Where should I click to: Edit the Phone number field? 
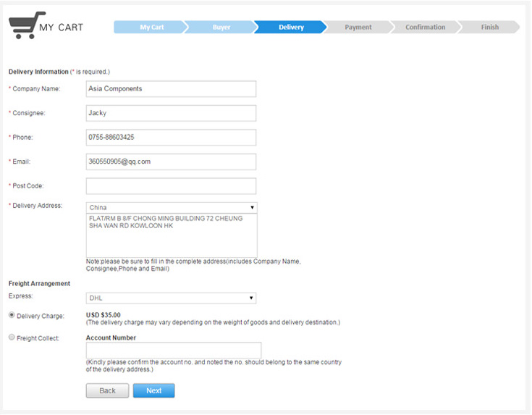click(x=171, y=138)
